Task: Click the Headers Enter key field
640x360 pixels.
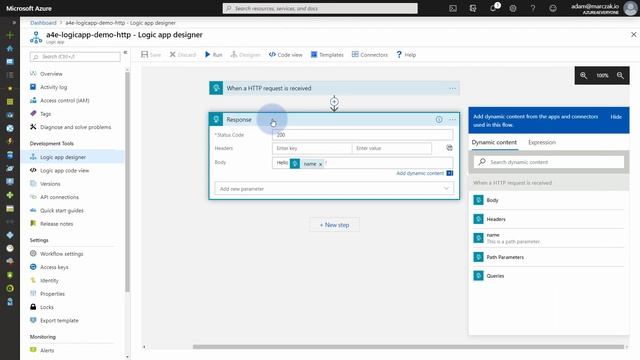Action: pyautogui.click(x=312, y=148)
